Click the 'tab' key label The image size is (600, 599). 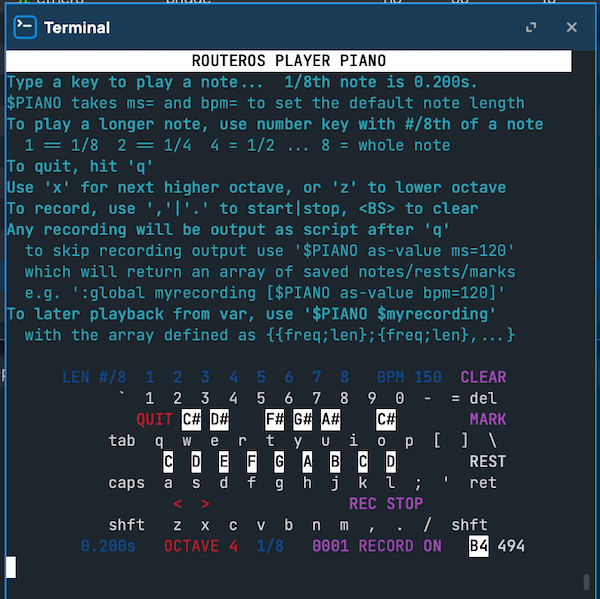(122, 441)
